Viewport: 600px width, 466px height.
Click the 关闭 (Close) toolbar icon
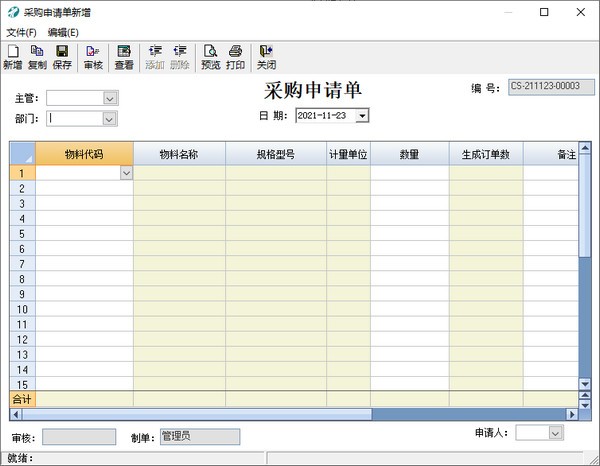(266, 57)
